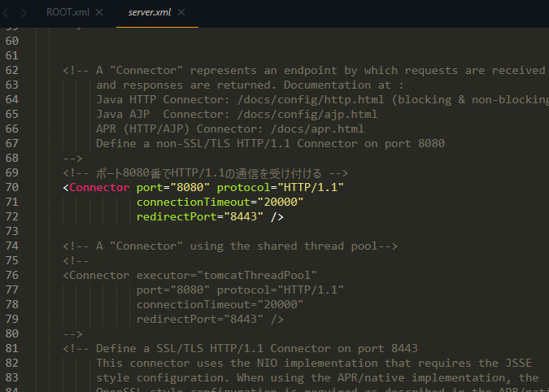Click the comment end marker on line 80

click(x=72, y=334)
